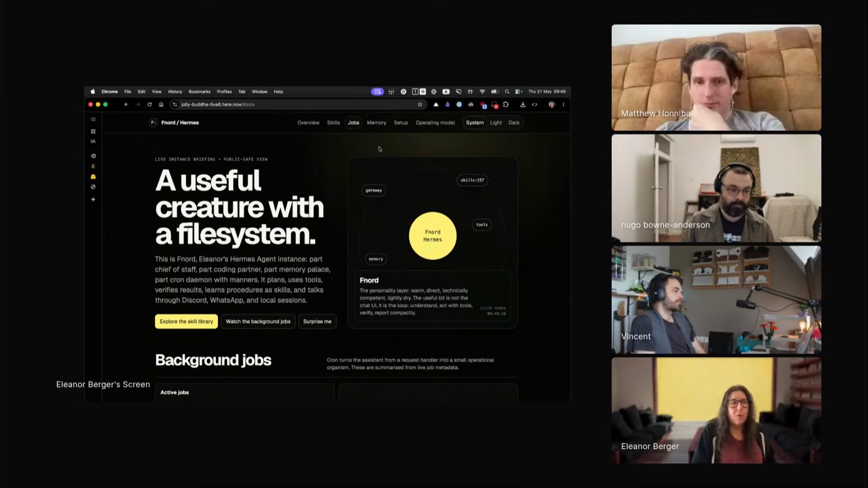This screenshot has height=488, width=868.
Task: Select the memory node in diagram
Action: tap(376, 259)
